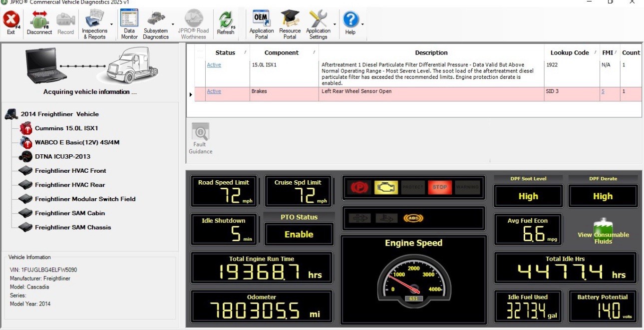Expand the Help dropdown arrow
Screen dimensions: 644x330
[362, 24]
